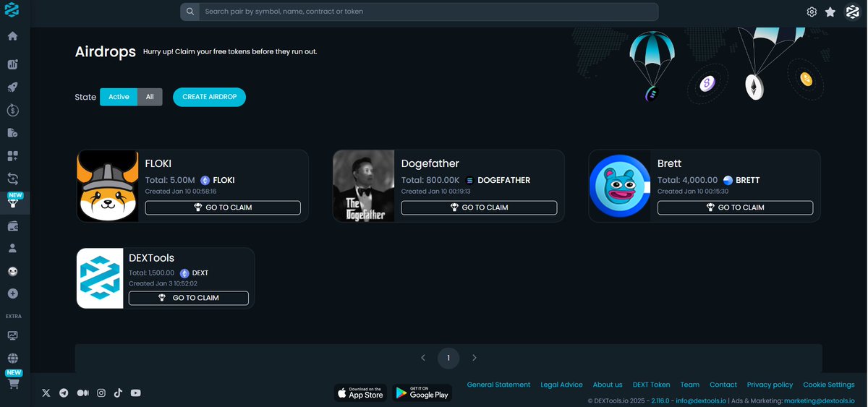Click the info@dextools.io email link
Viewport: 868px width, 407px height.
pyautogui.click(x=700, y=400)
